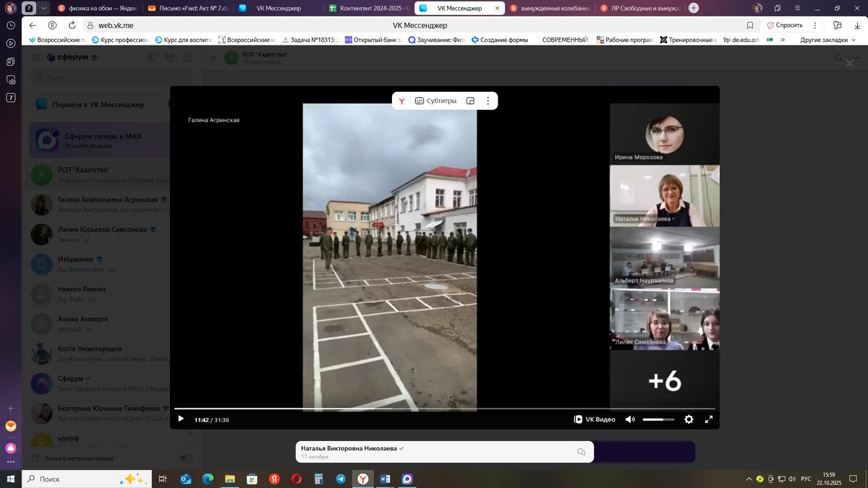The width and height of the screenshot is (868, 488).
Task: Open video player settings gear
Action: pos(689,419)
